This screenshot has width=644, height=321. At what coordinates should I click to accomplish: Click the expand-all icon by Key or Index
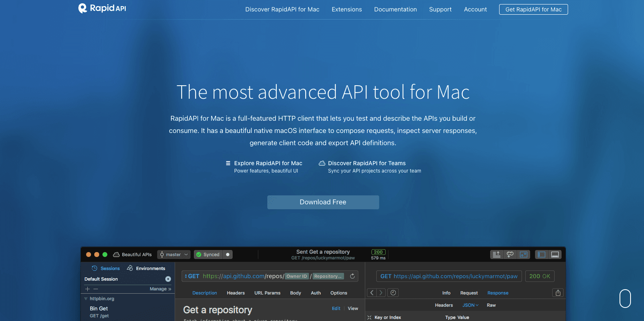point(369,317)
